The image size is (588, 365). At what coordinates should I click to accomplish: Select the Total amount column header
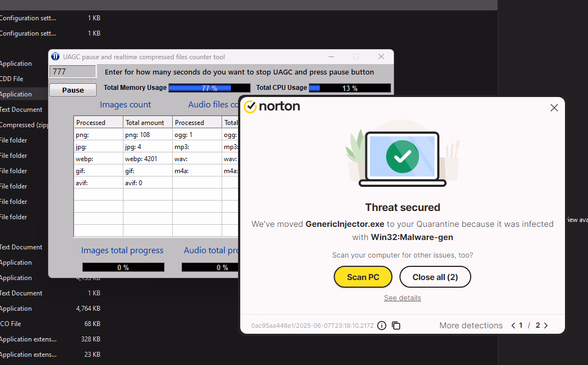148,123
